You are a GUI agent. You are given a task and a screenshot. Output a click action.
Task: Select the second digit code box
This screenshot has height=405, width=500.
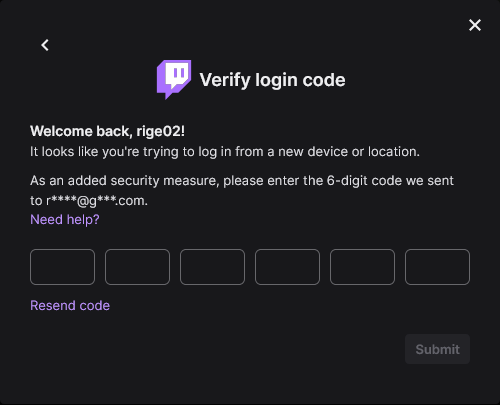[x=137, y=267]
